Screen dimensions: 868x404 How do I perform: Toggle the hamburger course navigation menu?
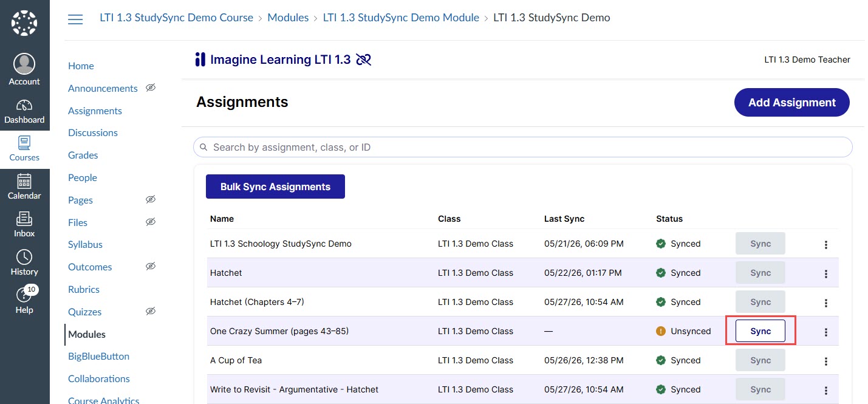click(75, 19)
